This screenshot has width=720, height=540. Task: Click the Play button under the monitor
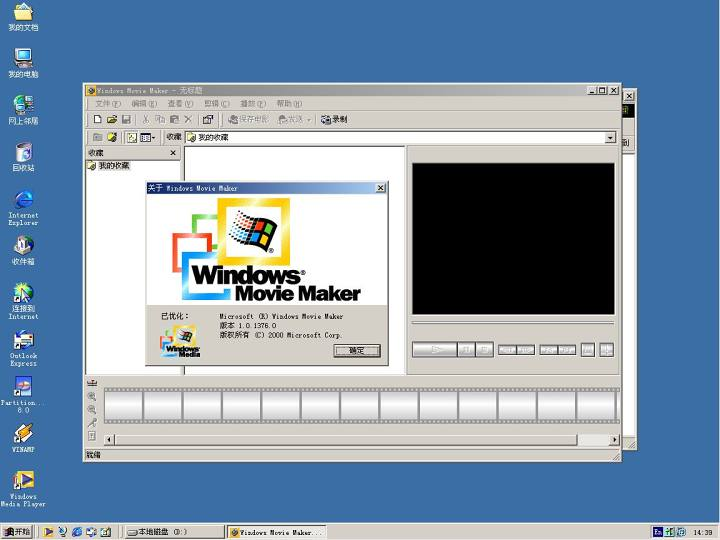(434, 350)
